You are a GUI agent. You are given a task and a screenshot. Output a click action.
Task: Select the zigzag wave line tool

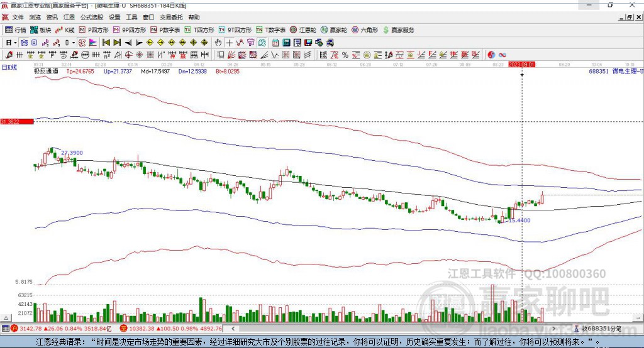pos(274,55)
